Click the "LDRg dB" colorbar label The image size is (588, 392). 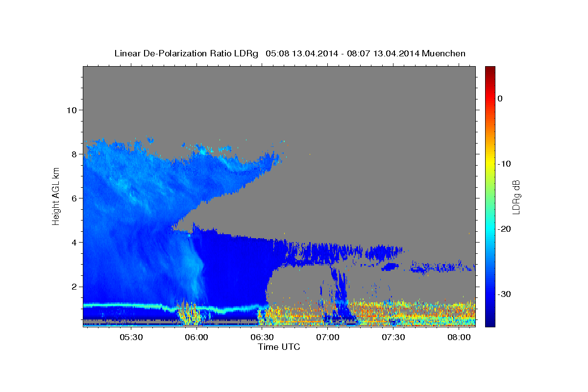[516, 197]
